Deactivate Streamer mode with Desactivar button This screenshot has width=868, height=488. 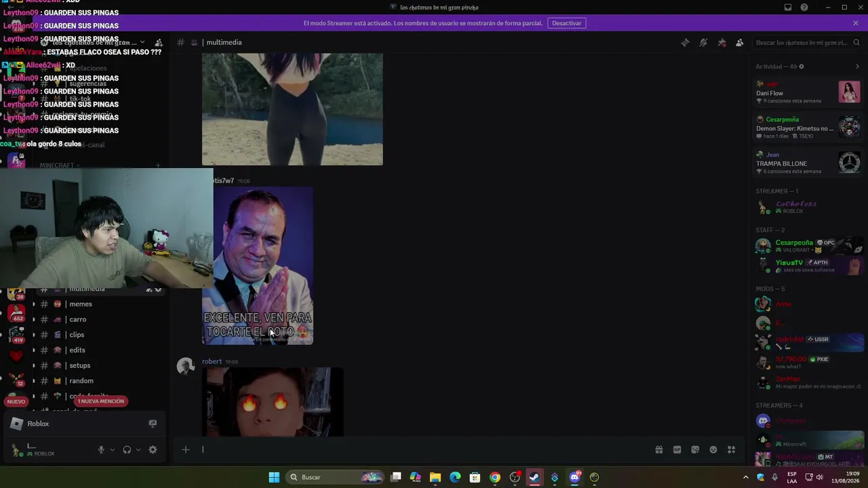click(566, 23)
